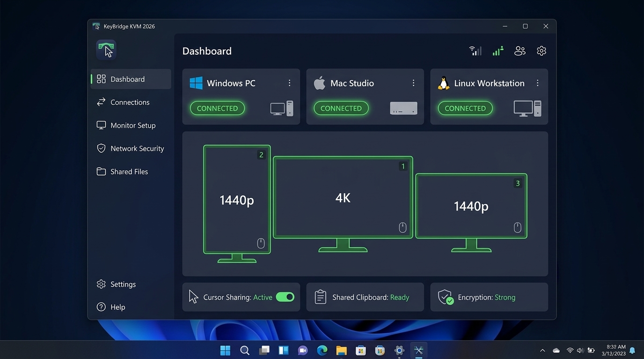The image size is (644, 359).
Task: Click the "Dashboard" page heading
Action: [x=207, y=51]
